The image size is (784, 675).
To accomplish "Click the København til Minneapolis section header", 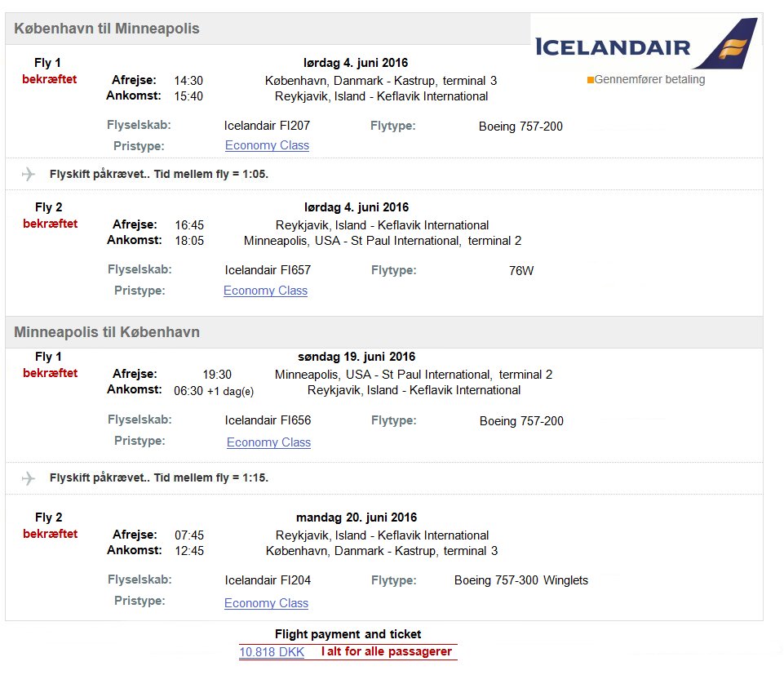I will (x=107, y=29).
